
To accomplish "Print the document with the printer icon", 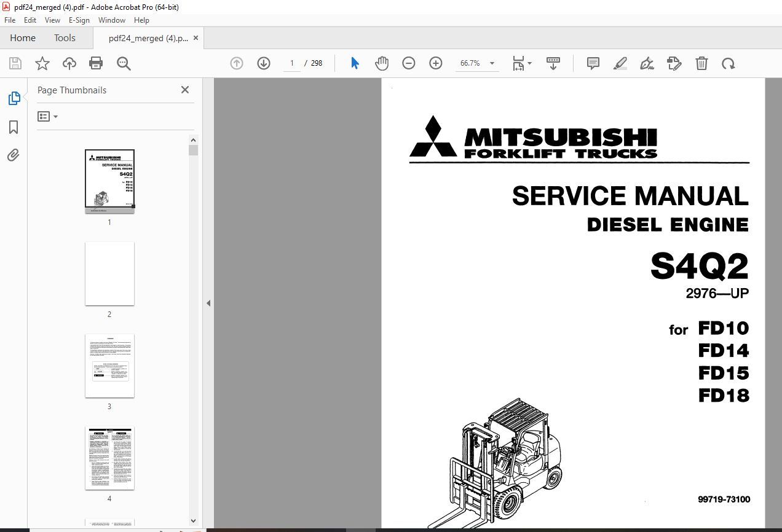I will click(x=96, y=63).
